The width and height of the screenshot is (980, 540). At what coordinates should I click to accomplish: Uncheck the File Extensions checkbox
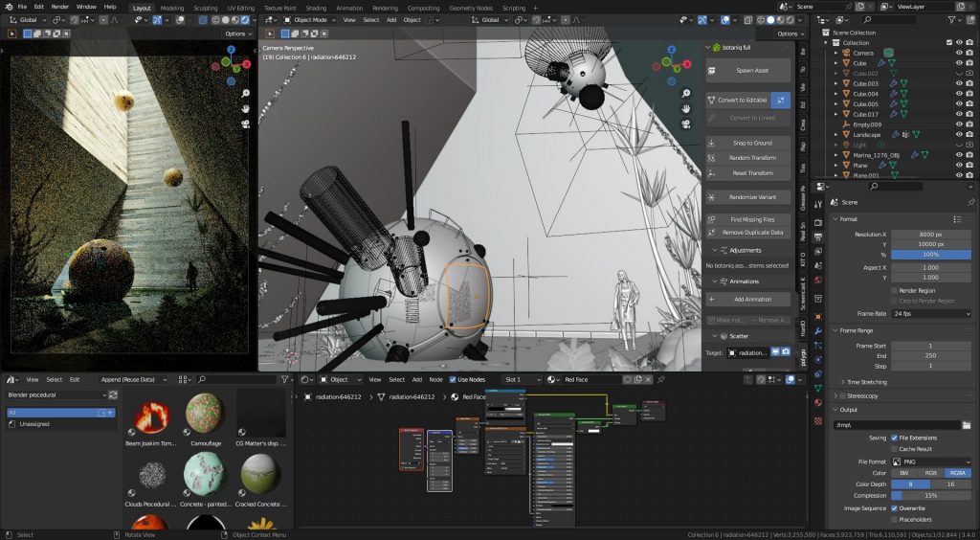pyautogui.click(x=895, y=439)
